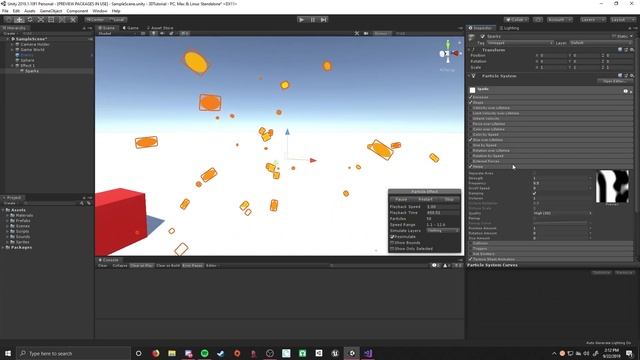Select the Hand tool in toolbar

[8, 20]
